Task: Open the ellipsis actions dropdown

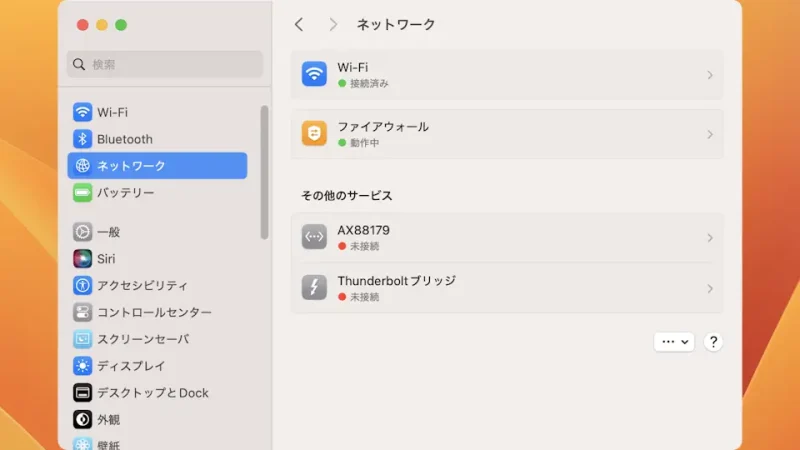Action: click(x=674, y=342)
